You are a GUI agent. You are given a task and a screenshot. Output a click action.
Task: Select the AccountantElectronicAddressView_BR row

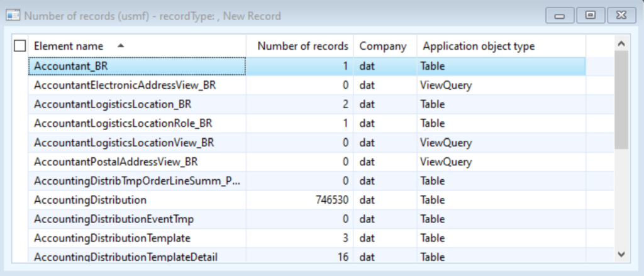pyautogui.click(x=307, y=86)
